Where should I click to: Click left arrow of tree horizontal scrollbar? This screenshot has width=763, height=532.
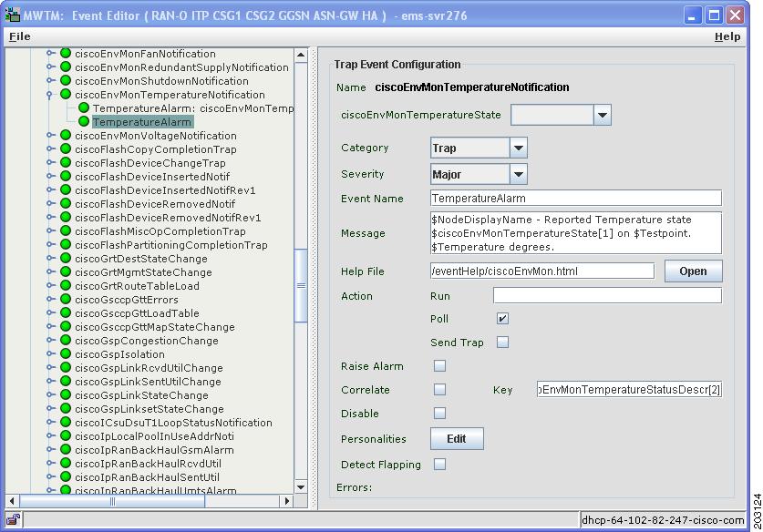[x=12, y=501]
